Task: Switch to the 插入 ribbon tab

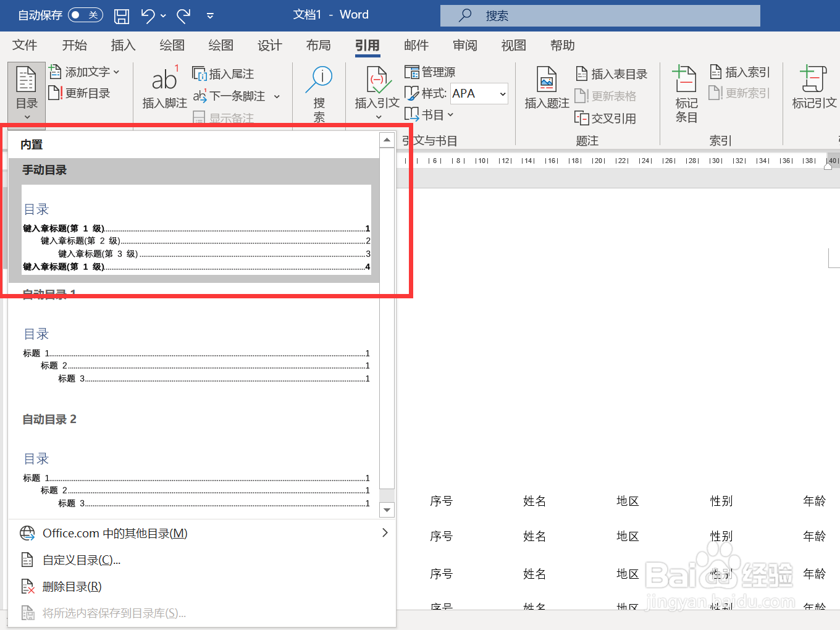Action: (123, 45)
